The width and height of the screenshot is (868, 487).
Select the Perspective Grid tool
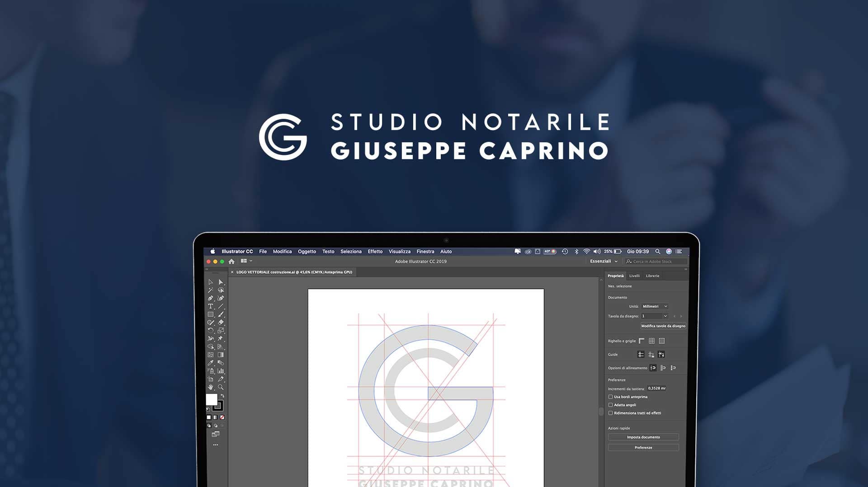click(x=221, y=347)
